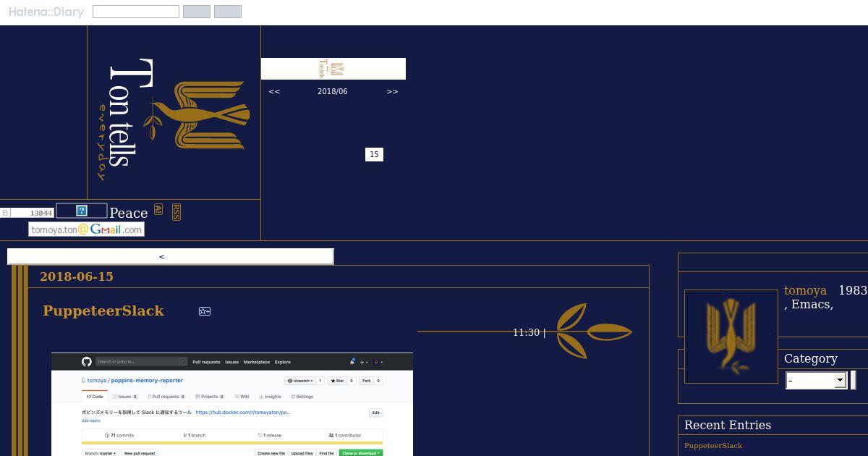868x456 pixels.
Task: Add a star with the star-plus icon
Action: [x=205, y=311]
